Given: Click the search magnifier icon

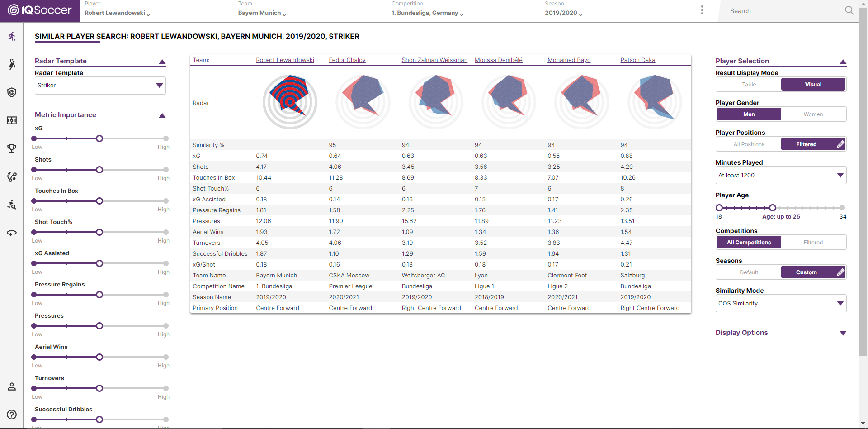Looking at the screenshot, I should (x=849, y=10).
